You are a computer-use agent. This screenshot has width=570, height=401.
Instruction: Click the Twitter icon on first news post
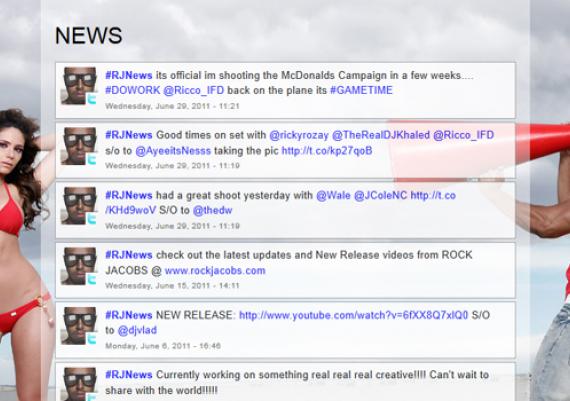point(92,99)
